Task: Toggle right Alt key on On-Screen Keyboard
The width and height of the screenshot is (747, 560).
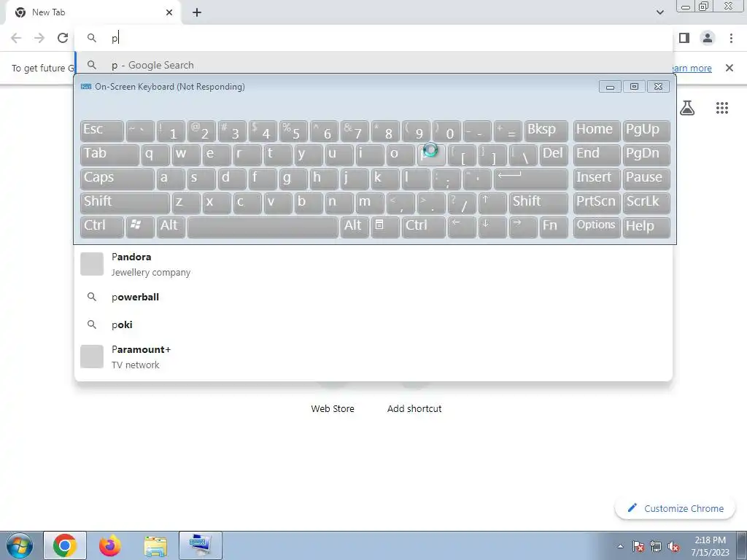Action: tap(355, 227)
